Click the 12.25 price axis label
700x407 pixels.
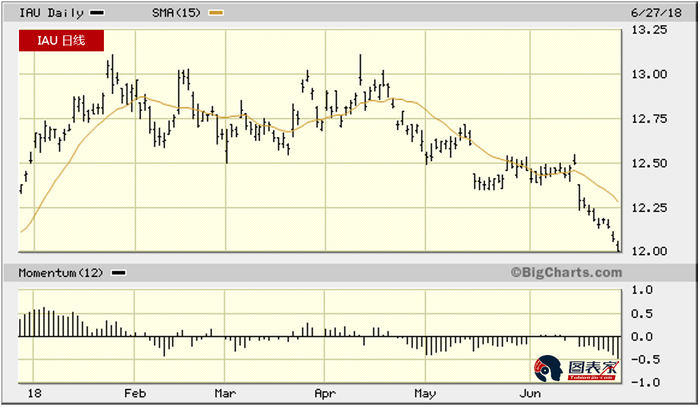coord(649,208)
